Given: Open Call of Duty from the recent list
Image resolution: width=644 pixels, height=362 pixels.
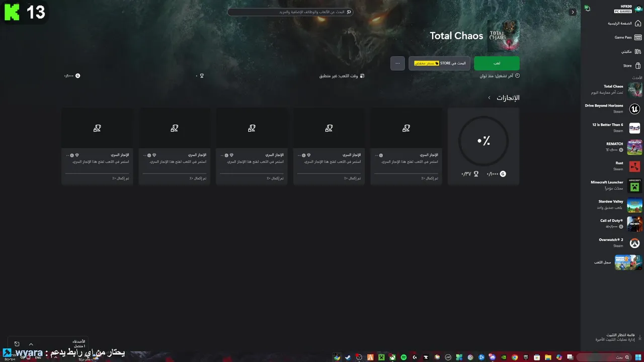Looking at the screenshot, I should (x=613, y=223).
